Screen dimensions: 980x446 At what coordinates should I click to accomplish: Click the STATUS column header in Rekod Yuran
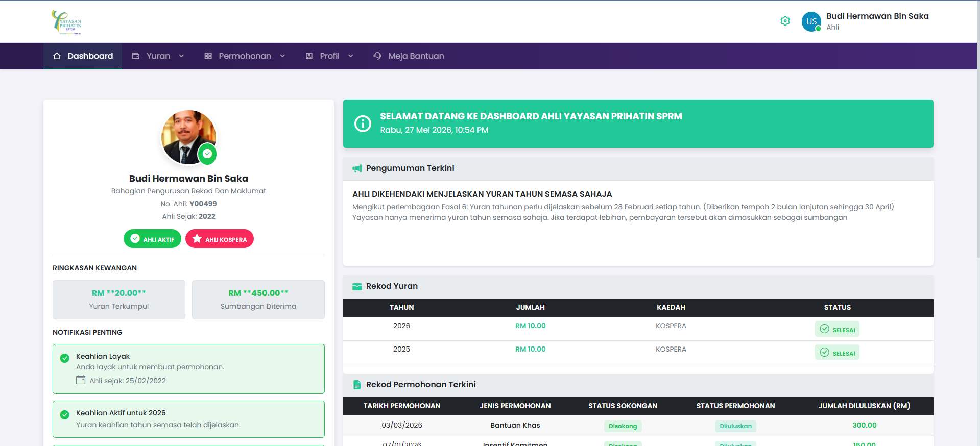click(837, 308)
